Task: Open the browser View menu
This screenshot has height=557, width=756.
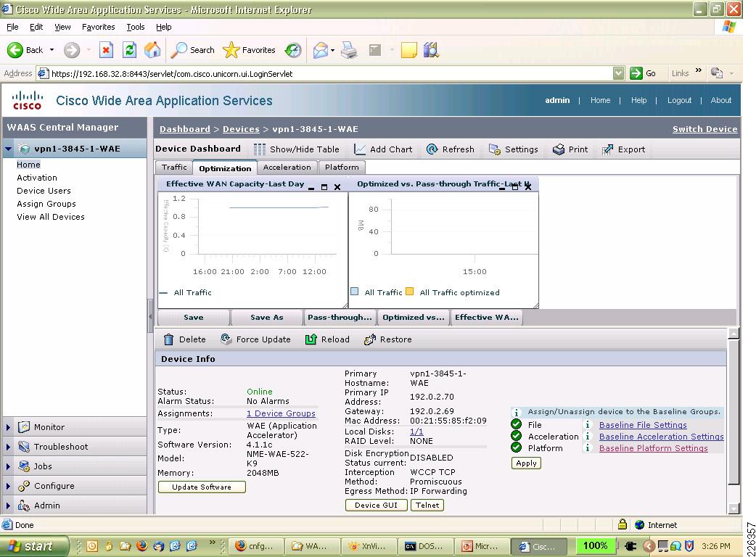Action: 62,27
